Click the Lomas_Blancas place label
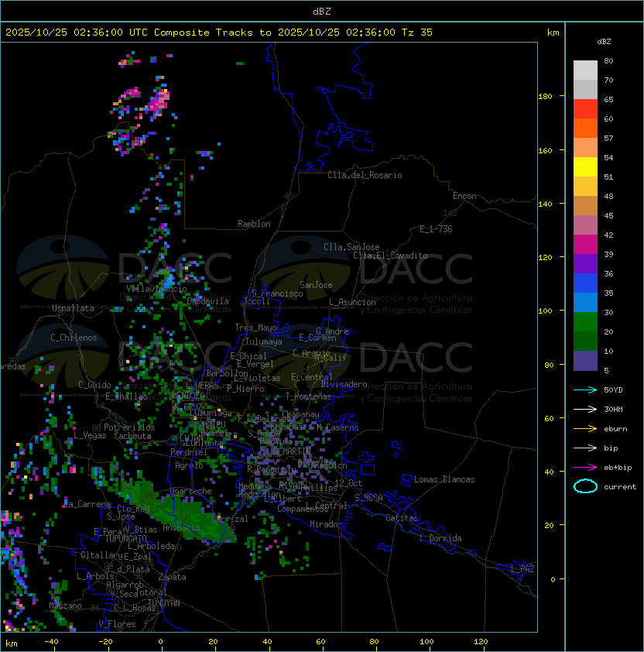Screen dimensions: 644x652 pyautogui.click(x=444, y=479)
